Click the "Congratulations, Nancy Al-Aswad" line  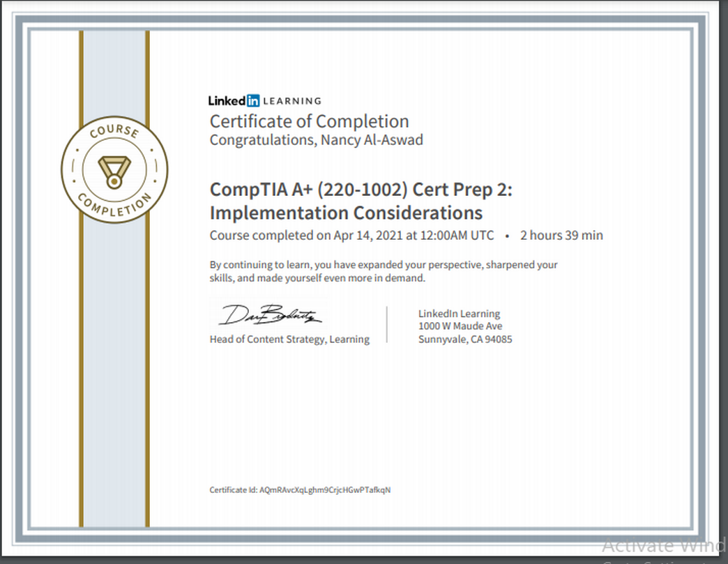pos(316,140)
